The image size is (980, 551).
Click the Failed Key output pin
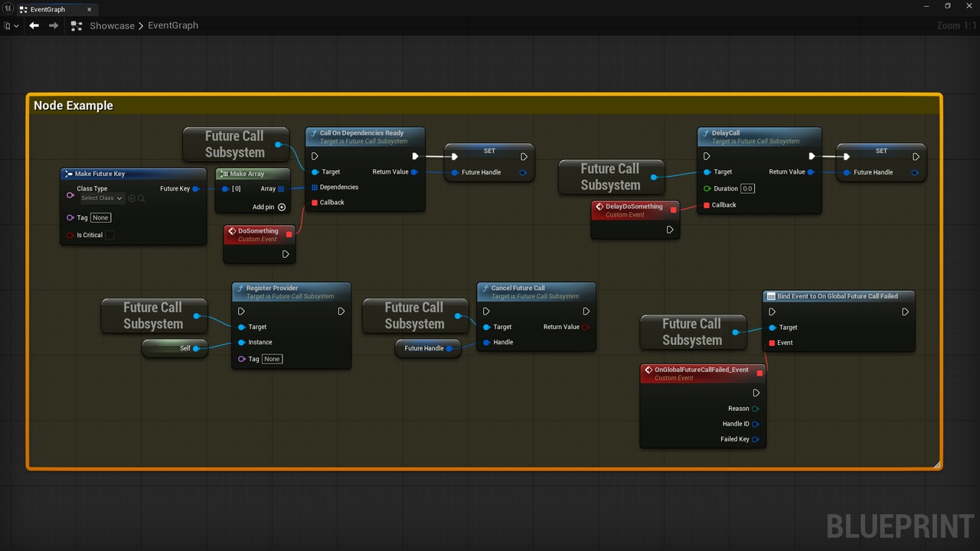tap(755, 439)
